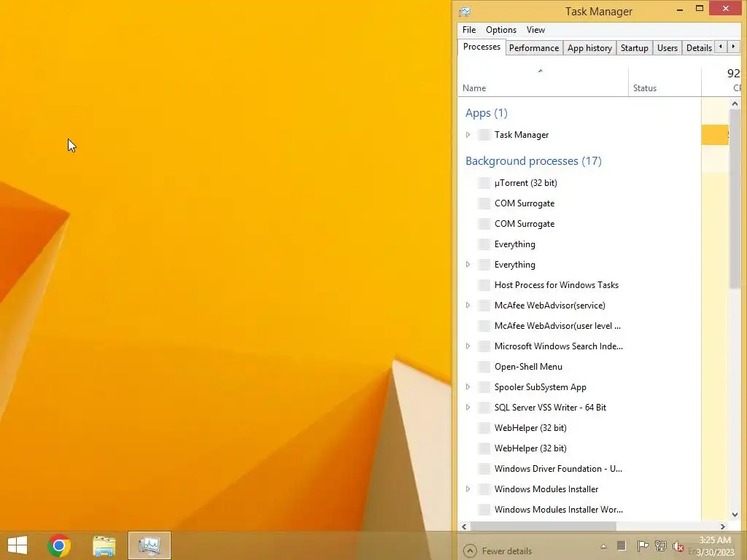Click the icon beside Spooler SubSystem App
The height and width of the screenshot is (560, 747).
(484, 387)
